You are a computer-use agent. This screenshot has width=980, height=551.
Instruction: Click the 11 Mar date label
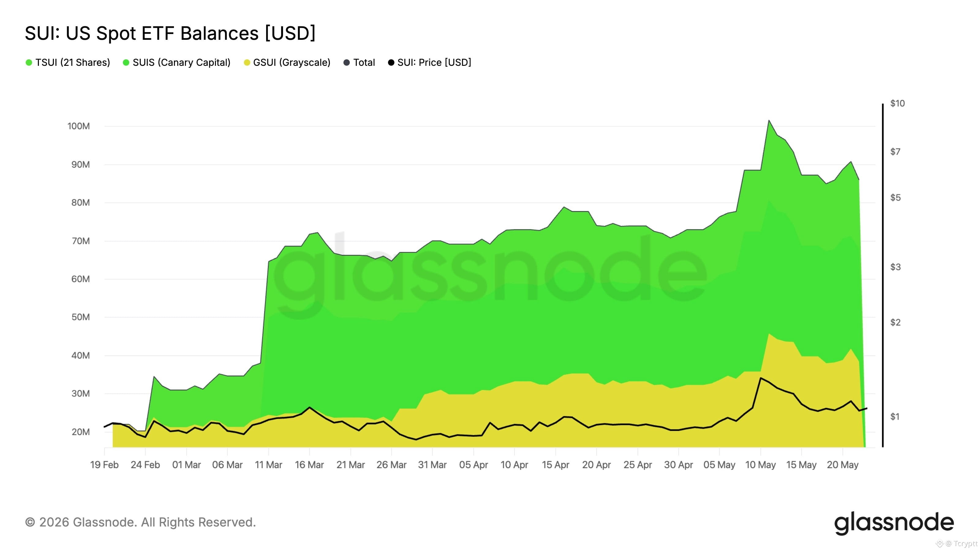[x=269, y=465]
